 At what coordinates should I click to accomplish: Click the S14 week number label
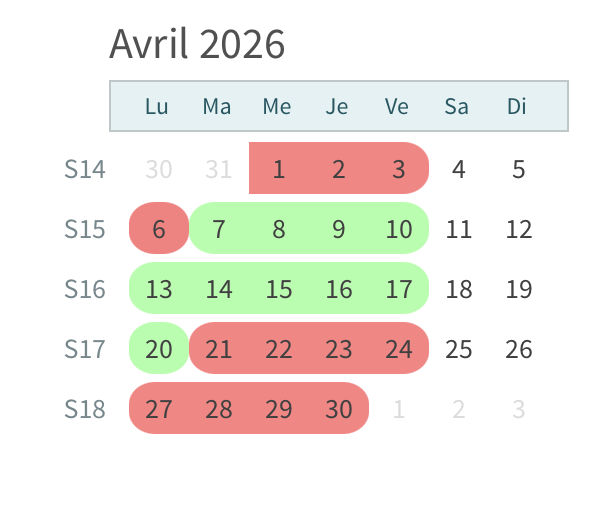coord(85,169)
